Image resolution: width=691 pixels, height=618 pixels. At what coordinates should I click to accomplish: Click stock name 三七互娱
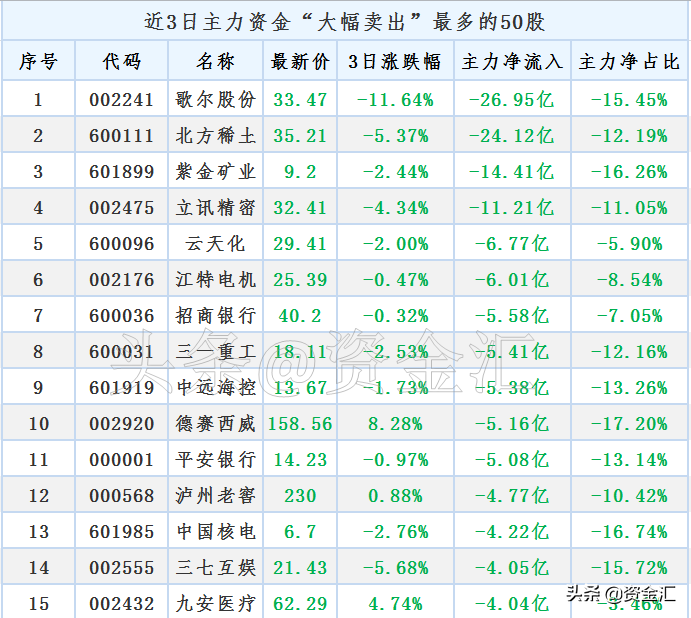[x=215, y=568]
